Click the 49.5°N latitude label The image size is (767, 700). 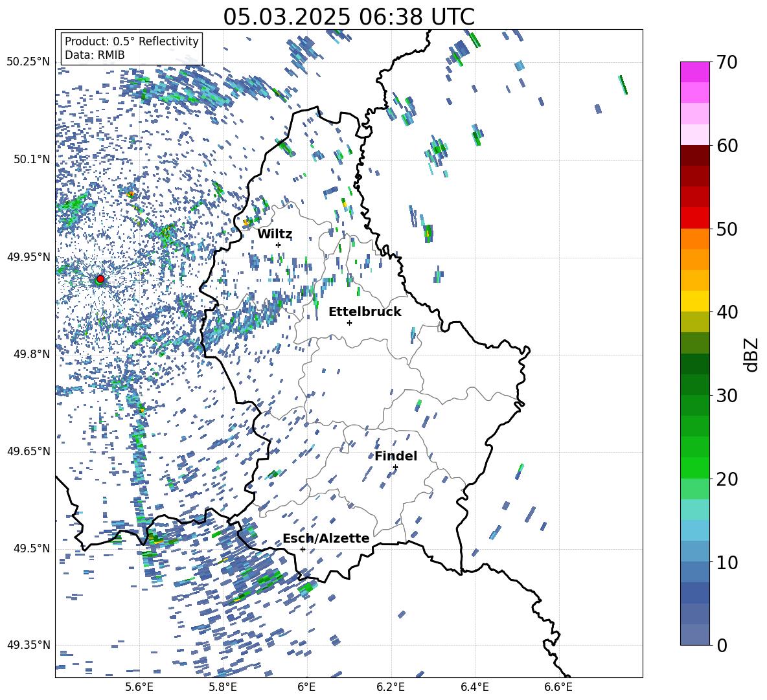click(32, 548)
